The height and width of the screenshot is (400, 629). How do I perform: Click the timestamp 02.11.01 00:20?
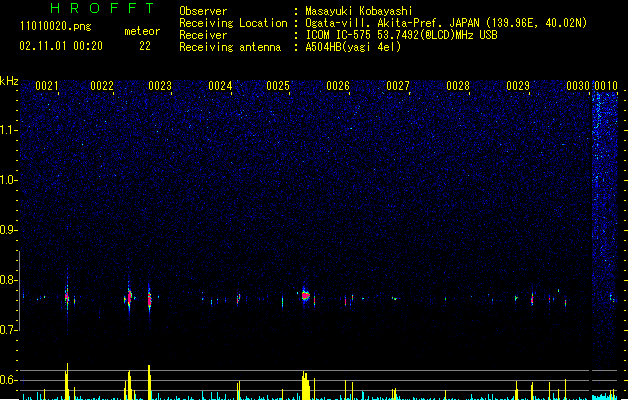(x=61, y=46)
